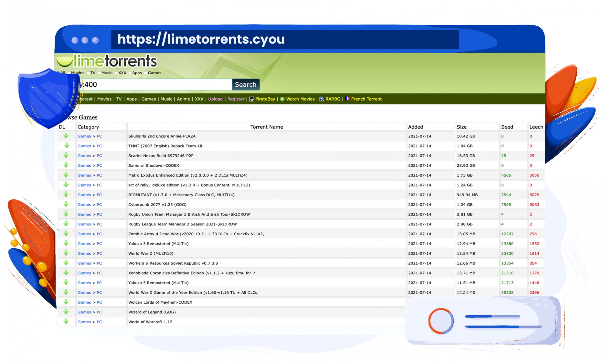
Task: Download arrow for art of rally deluxe
Action: coord(66,185)
